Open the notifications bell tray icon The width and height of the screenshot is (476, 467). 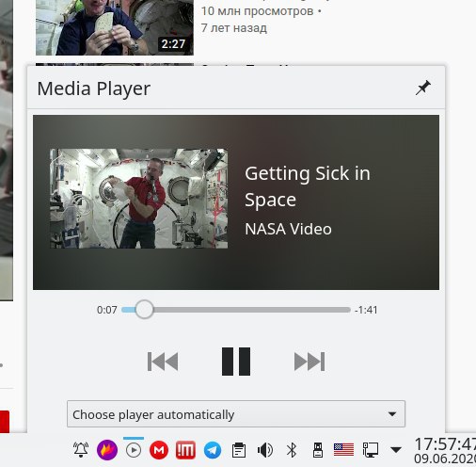(x=81, y=450)
